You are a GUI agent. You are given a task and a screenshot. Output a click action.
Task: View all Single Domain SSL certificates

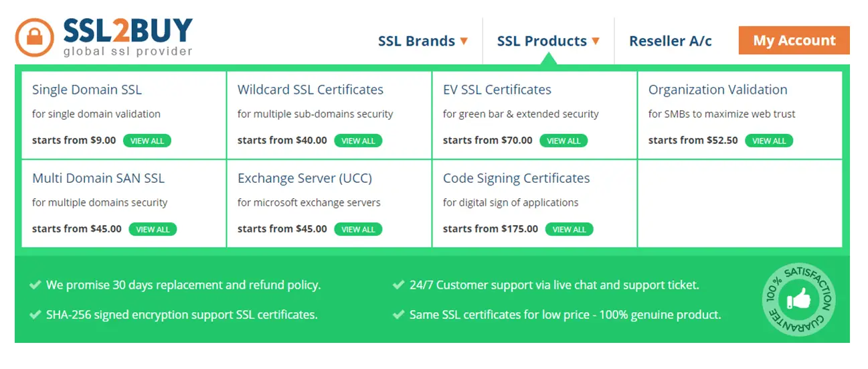147,141
